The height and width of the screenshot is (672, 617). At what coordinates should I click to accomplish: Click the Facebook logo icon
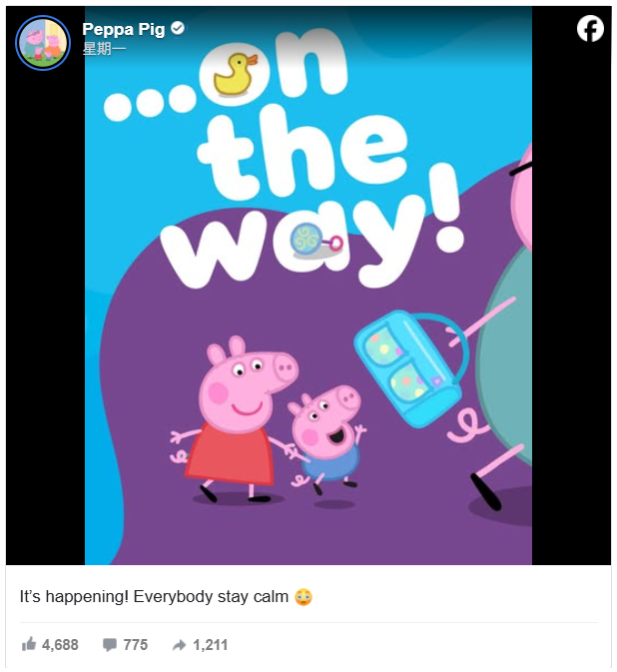(x=590, y=29)
